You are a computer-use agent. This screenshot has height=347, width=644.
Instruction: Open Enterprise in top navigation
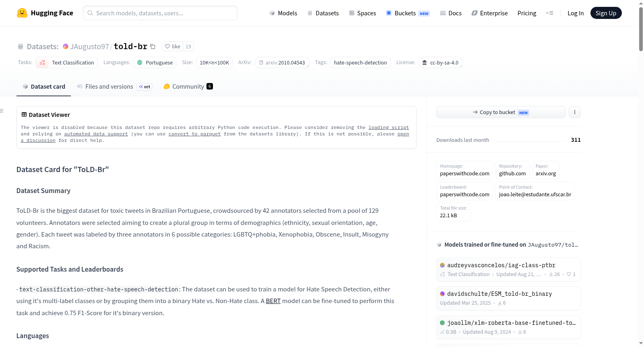point(489,13)
